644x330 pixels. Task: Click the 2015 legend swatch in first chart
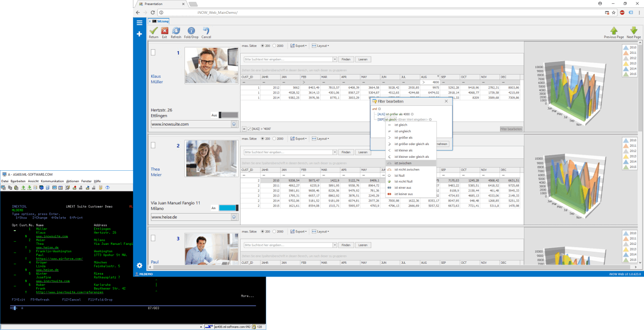[626, 74]
